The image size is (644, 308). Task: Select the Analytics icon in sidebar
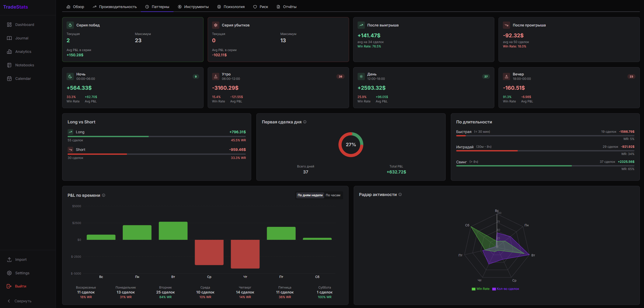(x=9, y=51)
